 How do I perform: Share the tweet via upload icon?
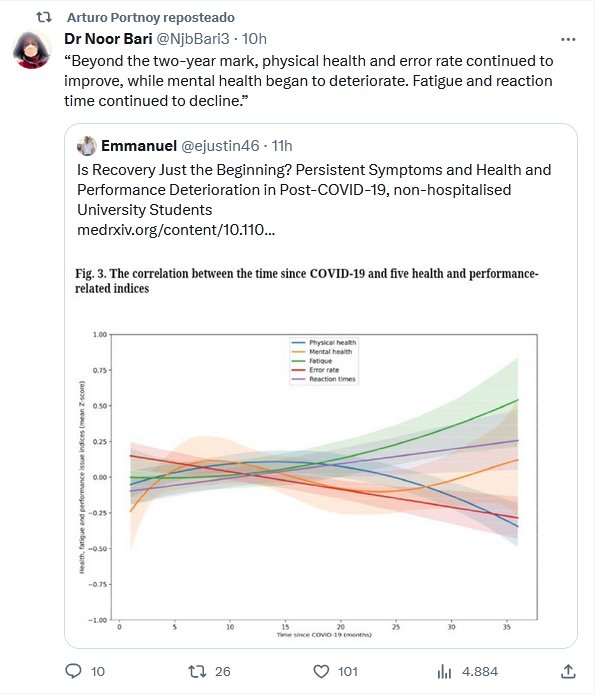(x=568, y=671)
